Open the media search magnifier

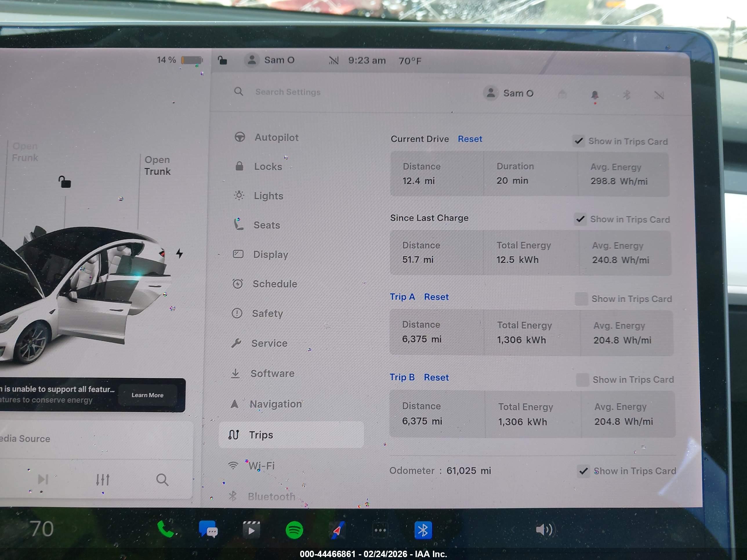pos(162,479)
